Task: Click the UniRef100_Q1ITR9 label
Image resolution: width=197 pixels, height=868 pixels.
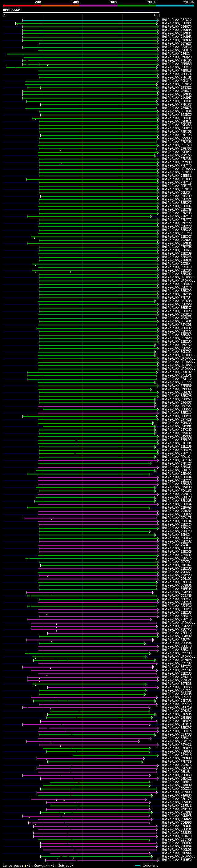Action: [x=177, y=839]
